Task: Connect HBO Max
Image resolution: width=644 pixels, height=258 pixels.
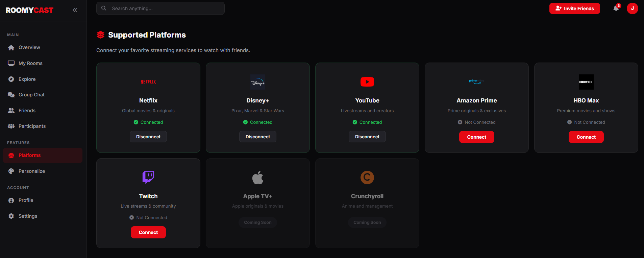Action: click(586, 137)
